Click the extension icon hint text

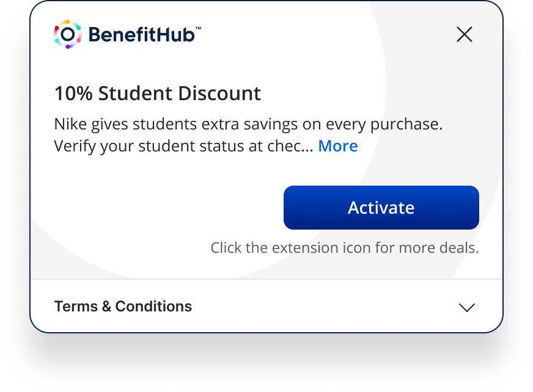(x=344, y=248)
